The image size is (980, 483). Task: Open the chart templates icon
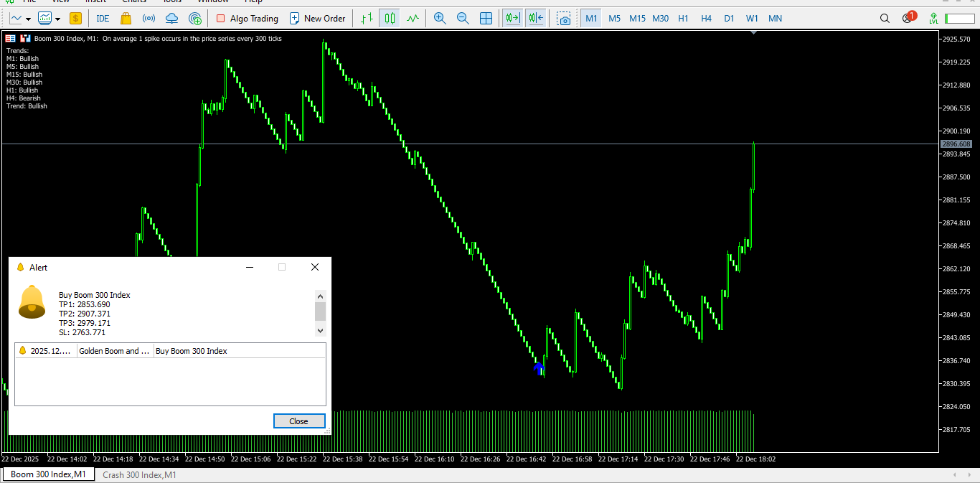[44, 19]
